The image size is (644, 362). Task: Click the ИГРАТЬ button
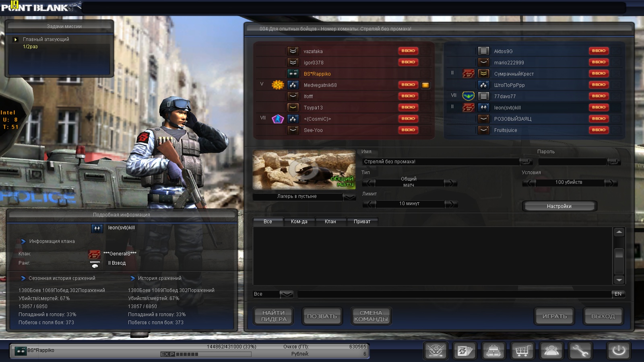coord(555,316)
